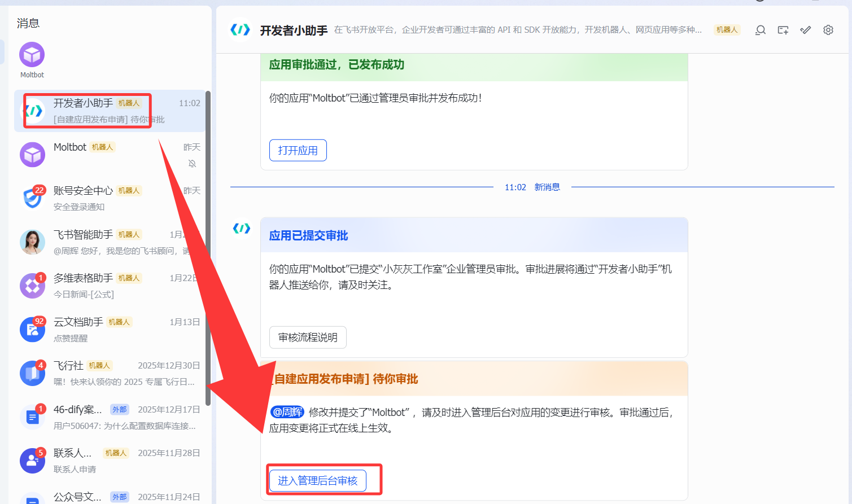Open the 云文档助手 conversation name
The width and height of the screenshot is (852, 504).
[x=78, y=322]
